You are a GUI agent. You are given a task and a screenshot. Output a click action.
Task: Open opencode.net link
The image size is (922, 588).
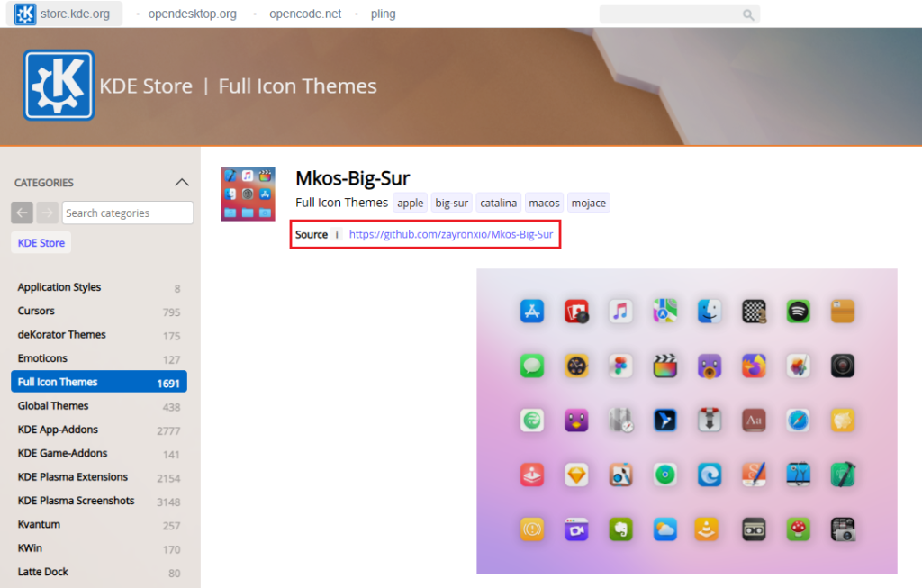[x=305, y=14]
